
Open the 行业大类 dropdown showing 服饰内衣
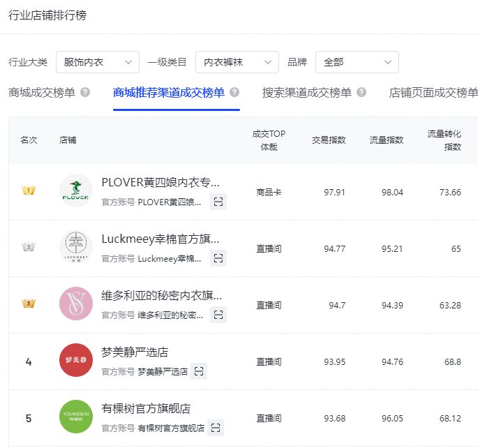[98, 62]
